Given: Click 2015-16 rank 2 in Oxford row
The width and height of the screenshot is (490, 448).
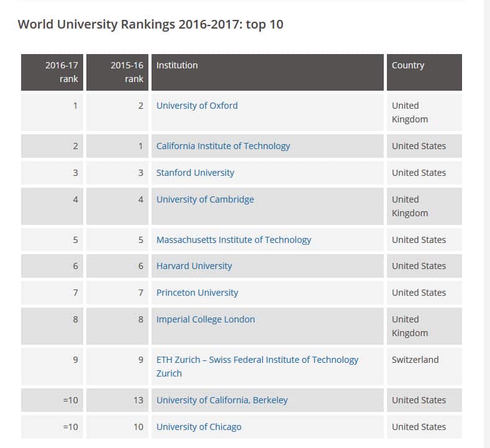Looking at the screenshot, I should tap(141, 106).
